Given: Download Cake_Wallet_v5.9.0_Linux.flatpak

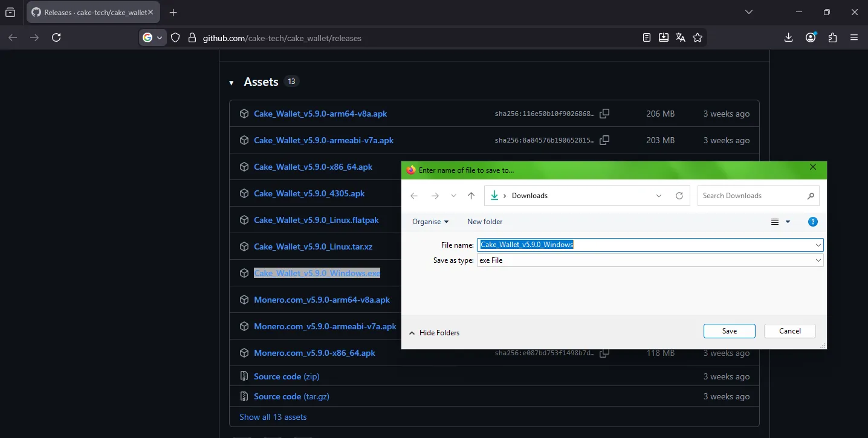Looking at the screenshot, I should coord(316,220).
